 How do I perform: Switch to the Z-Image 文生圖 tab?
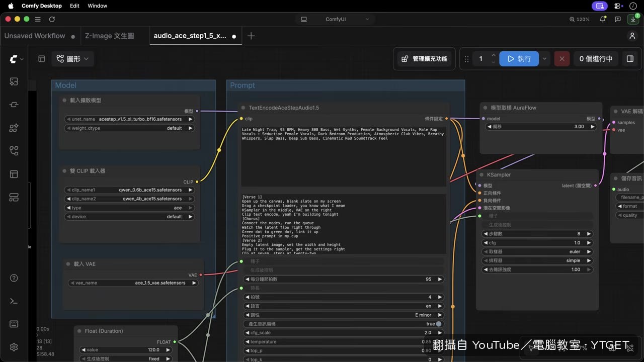(x=109, y=36)
